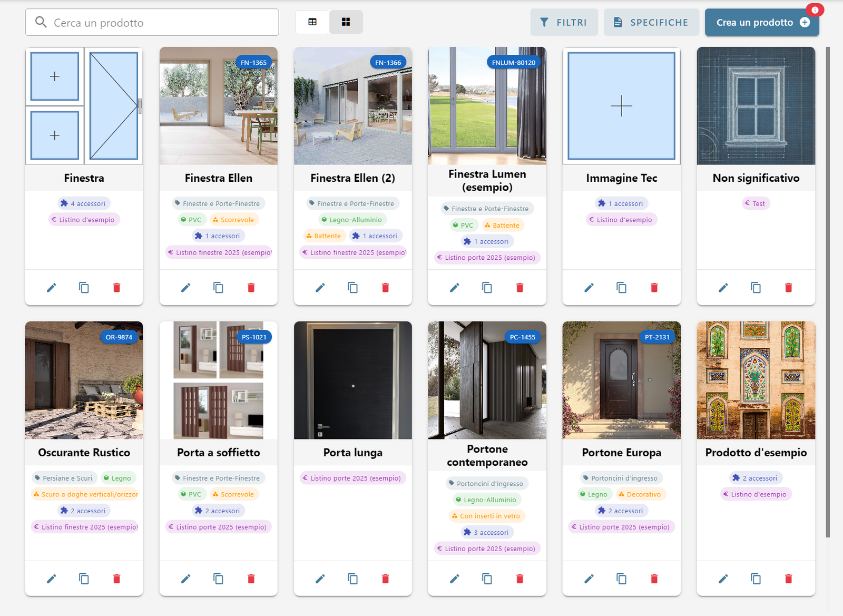Click the '4 accessori' tag on Finestra
The image size is (843, 616).
pyautogui.click(x=84, y=204)
